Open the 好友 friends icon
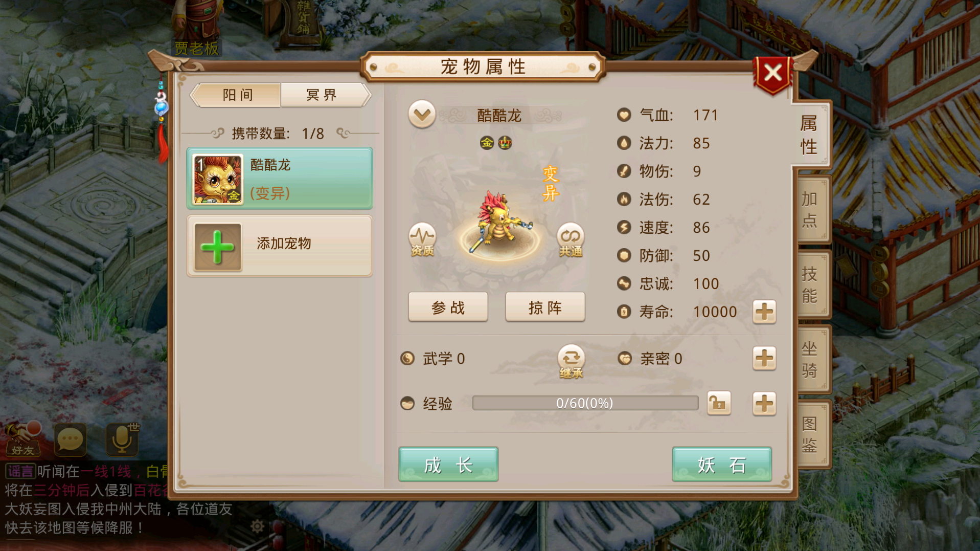980x551 pixels. (x=22, y=439)
